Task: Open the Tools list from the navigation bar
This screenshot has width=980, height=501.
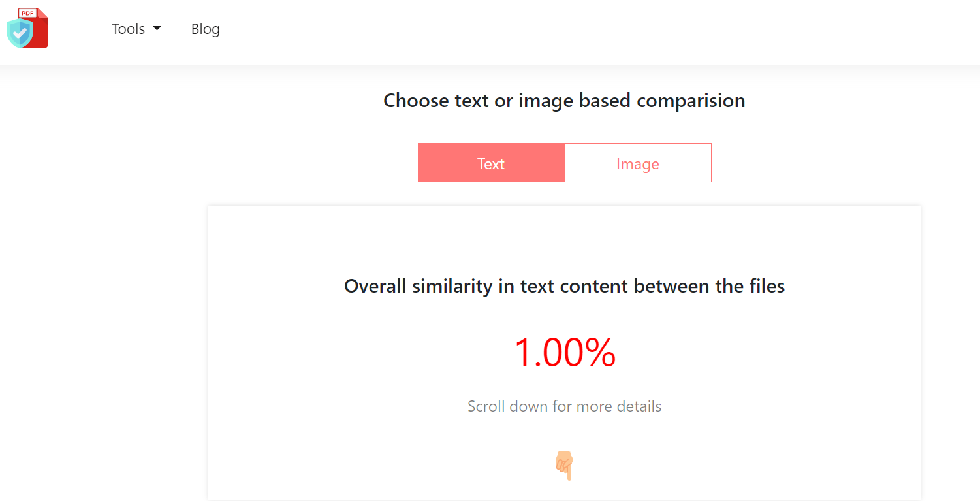Action: tap(136, 29)
